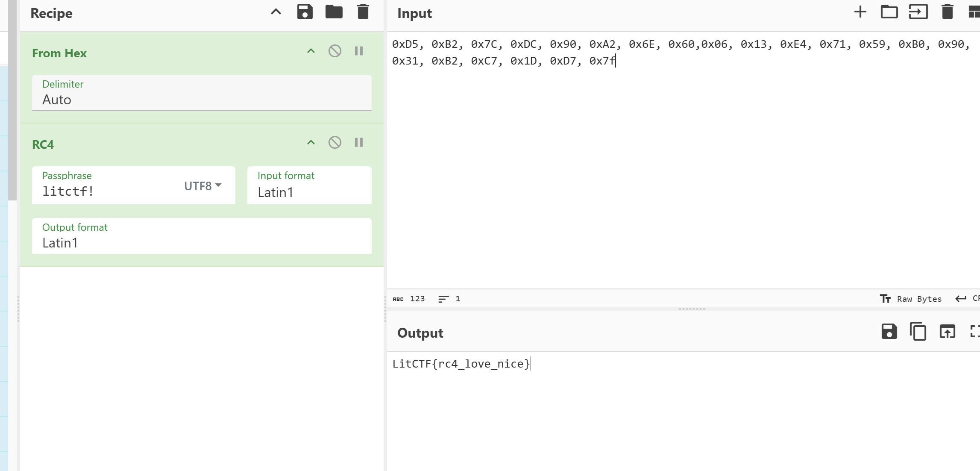
Task: Click the left panel vertical scrollbar
Action: 12,100
